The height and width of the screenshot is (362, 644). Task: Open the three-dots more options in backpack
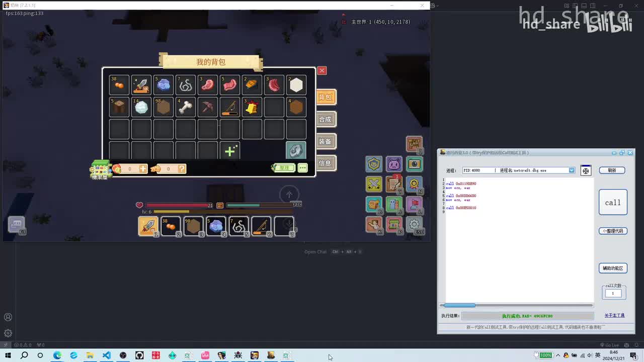click(302, 168)
